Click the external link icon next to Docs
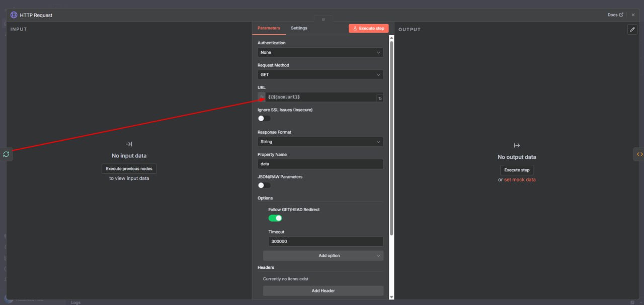The height and width of the screenshot is (305, 644). [x=621, y=15]
